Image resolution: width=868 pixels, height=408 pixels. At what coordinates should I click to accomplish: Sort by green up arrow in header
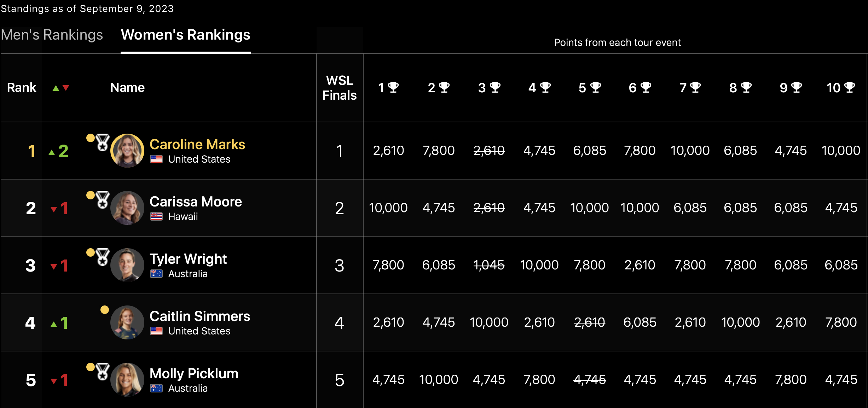pyautogui.click(x=56, y=88)
